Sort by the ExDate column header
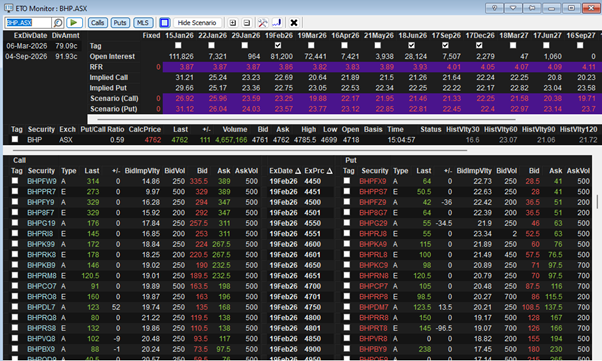 pos(285,171)
